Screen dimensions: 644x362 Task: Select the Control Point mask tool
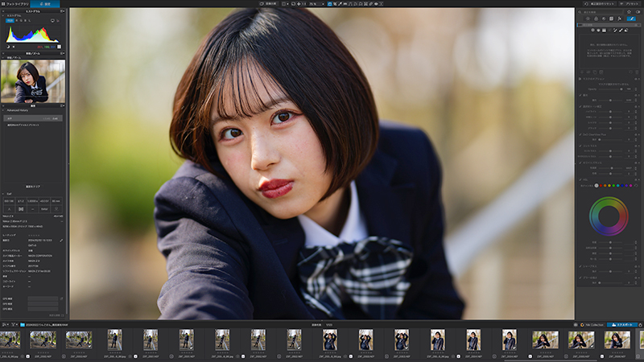point(592,30)
